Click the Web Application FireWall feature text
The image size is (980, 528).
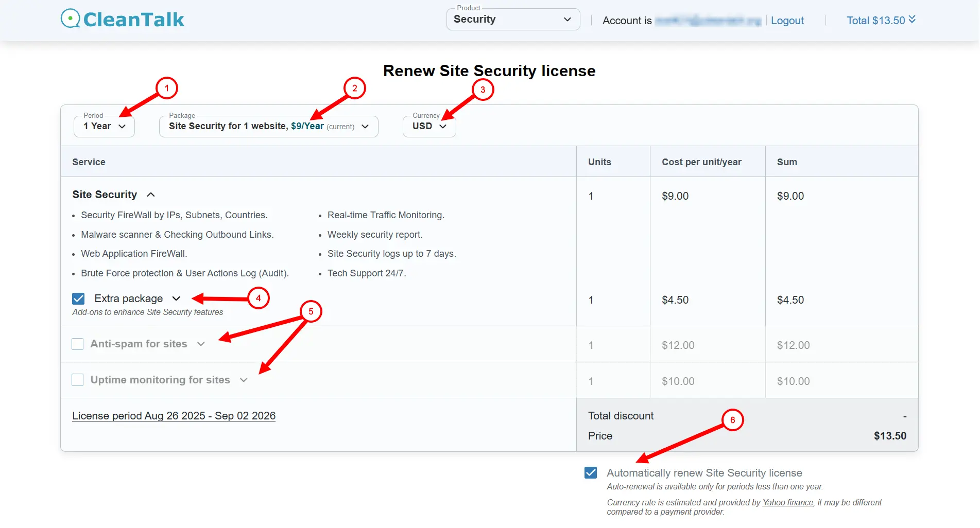(134, 254)
